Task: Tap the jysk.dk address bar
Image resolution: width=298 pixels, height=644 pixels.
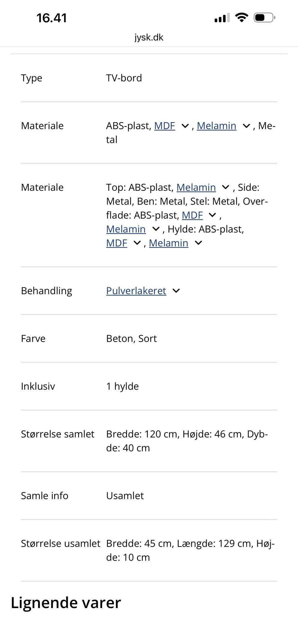Action: pyautogui.click(x=149, y=37)
